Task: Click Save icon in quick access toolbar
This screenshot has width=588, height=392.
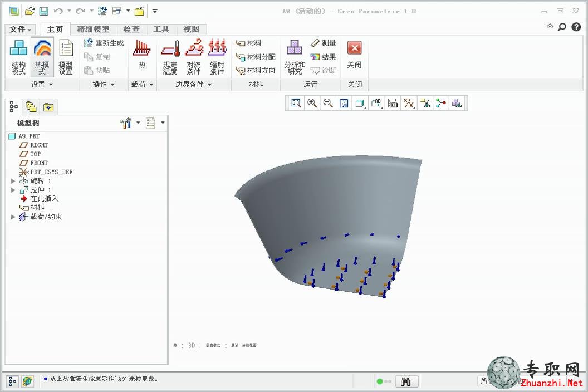Action: coord(44,11)
